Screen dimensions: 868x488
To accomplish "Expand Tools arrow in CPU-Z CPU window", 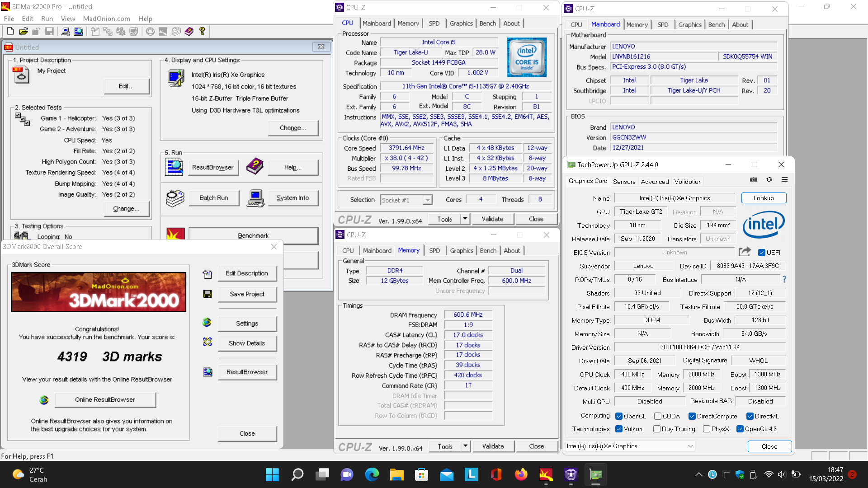I will 465,219.
